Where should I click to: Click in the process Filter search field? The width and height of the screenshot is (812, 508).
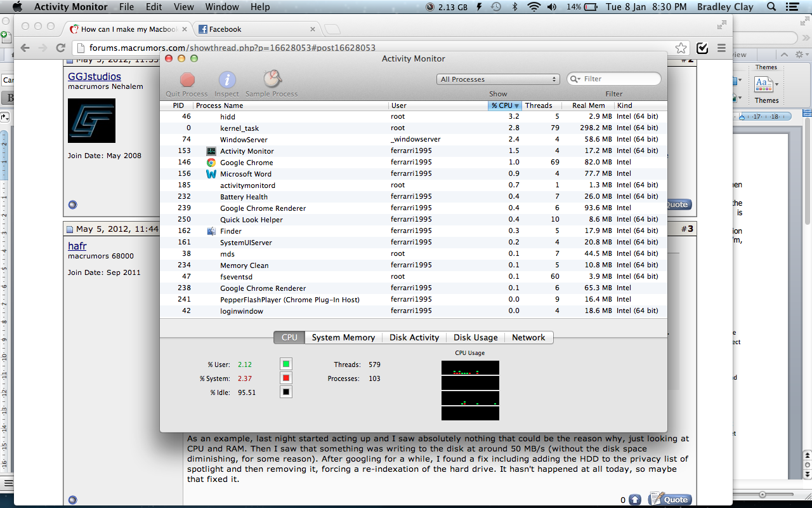[x=614, y=79]
